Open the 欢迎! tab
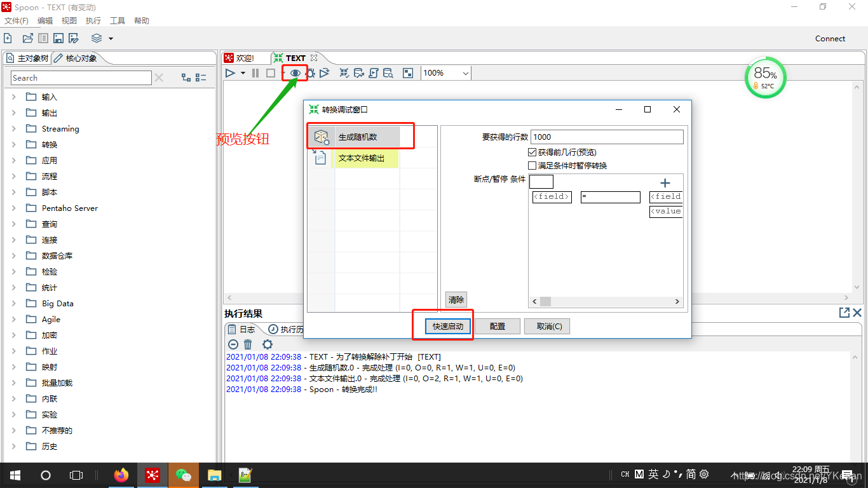Image resolution: width=868 pixels, height=488 pixels. 239,58
